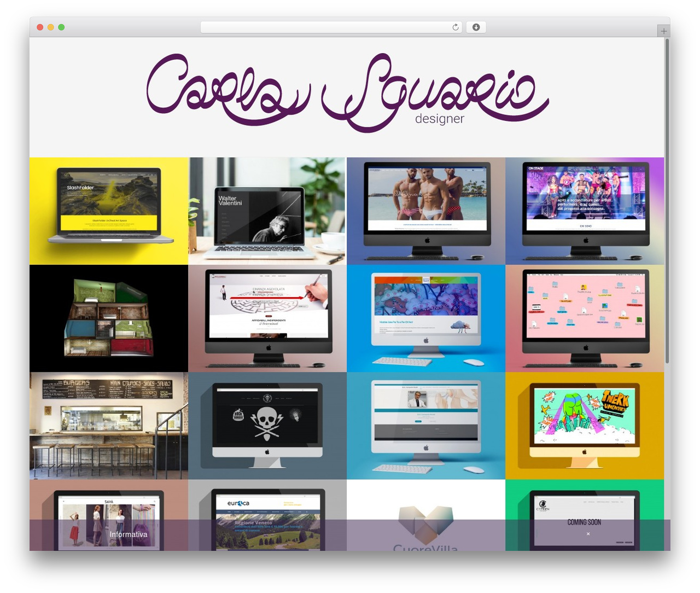Image resolution: width=700 pixels, height=593 pixels.
Task: Click the page vertical scrollbar
Action: [x=667, y=200]
